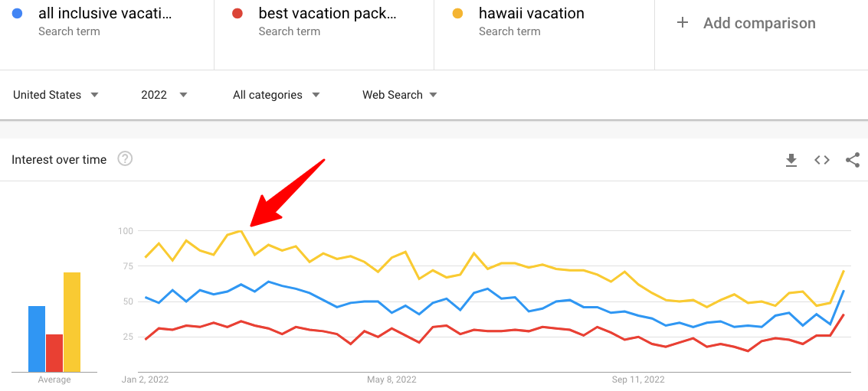Edit the all inclusive vacation search term
The image size is (868, 391).
point(105,14)
